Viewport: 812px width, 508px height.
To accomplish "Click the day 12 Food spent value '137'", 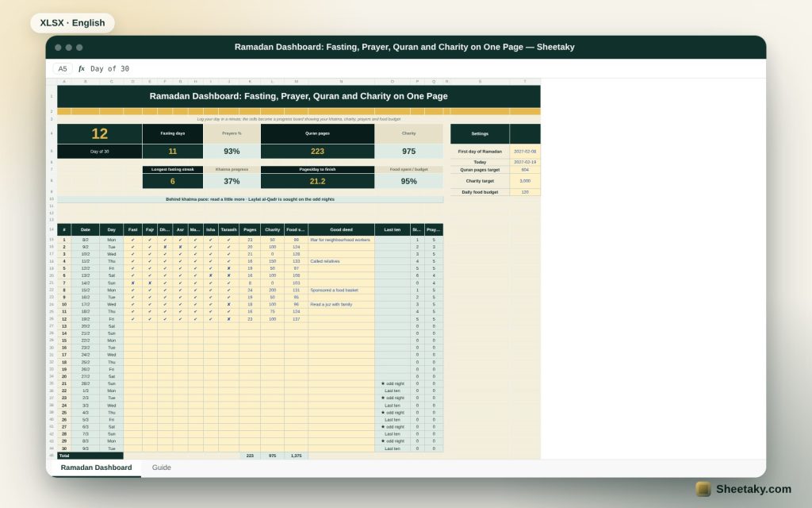I will [x=297, y=319].
